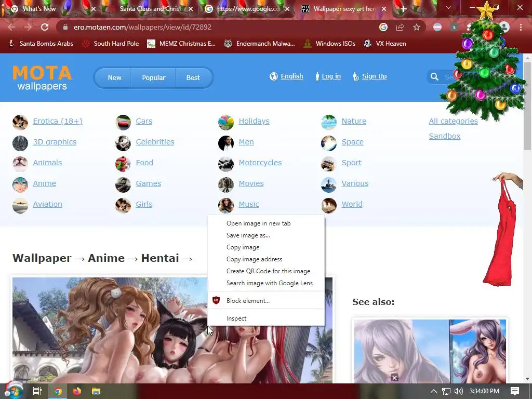
Task: Click the Best button
Action: pyautogui.click(x=193, y=78)
